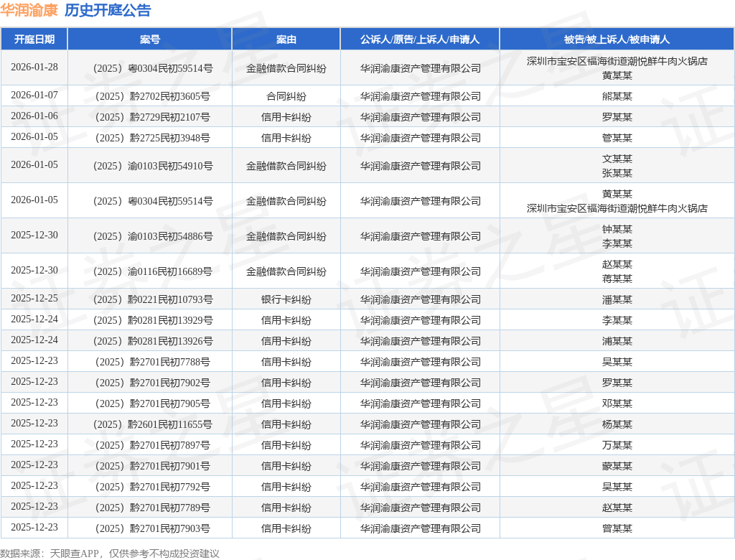
Task: Click defendant 文某某
Action: 617,159
